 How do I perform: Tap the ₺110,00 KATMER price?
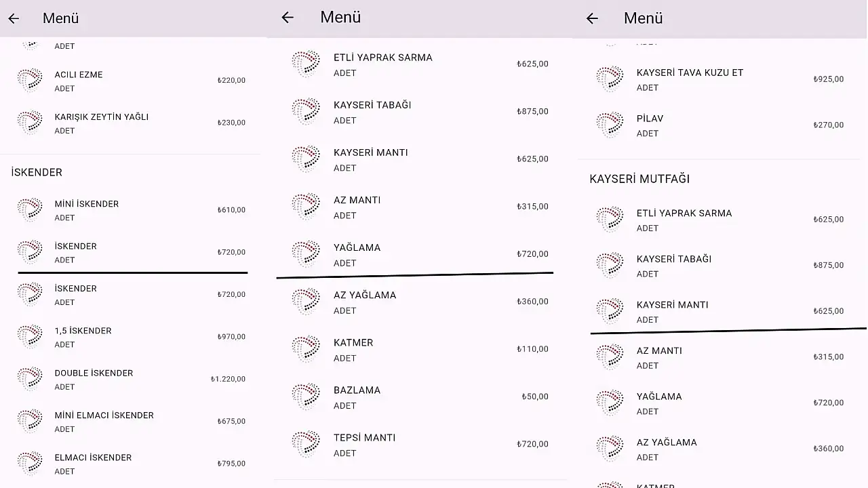[532, 349]
